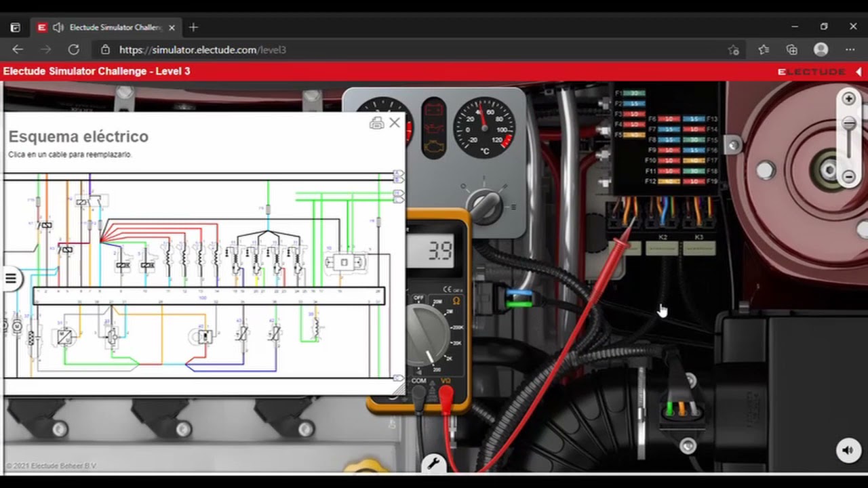View site information via the lock icon
Image resolution: width=868 pixels, height=488 pixels.
pos(105,49)
